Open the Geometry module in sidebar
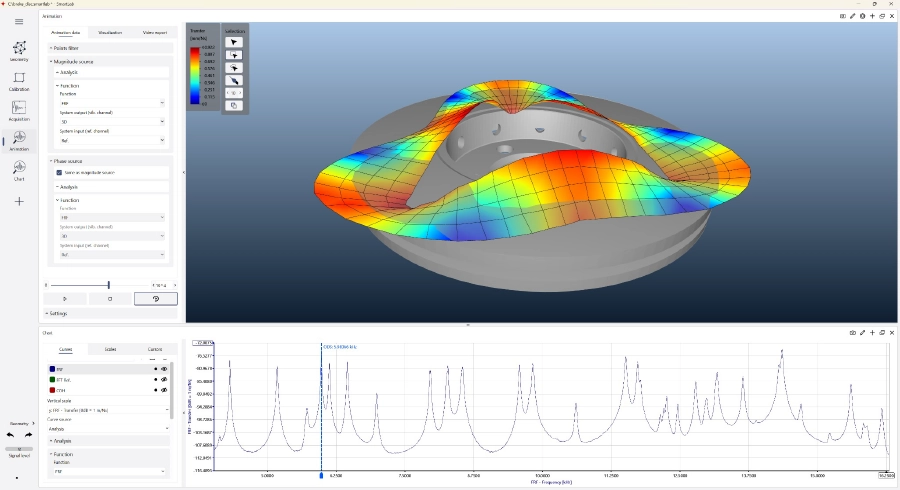The image size is (900, 490). (19, 50)
